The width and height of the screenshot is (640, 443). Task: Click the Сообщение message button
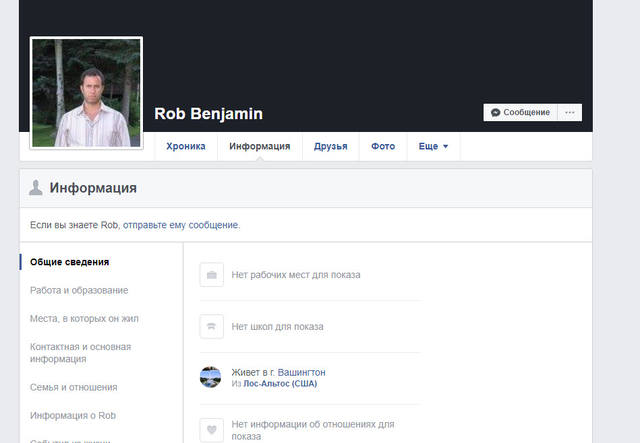pyautogui.click(x=520, y=112)
